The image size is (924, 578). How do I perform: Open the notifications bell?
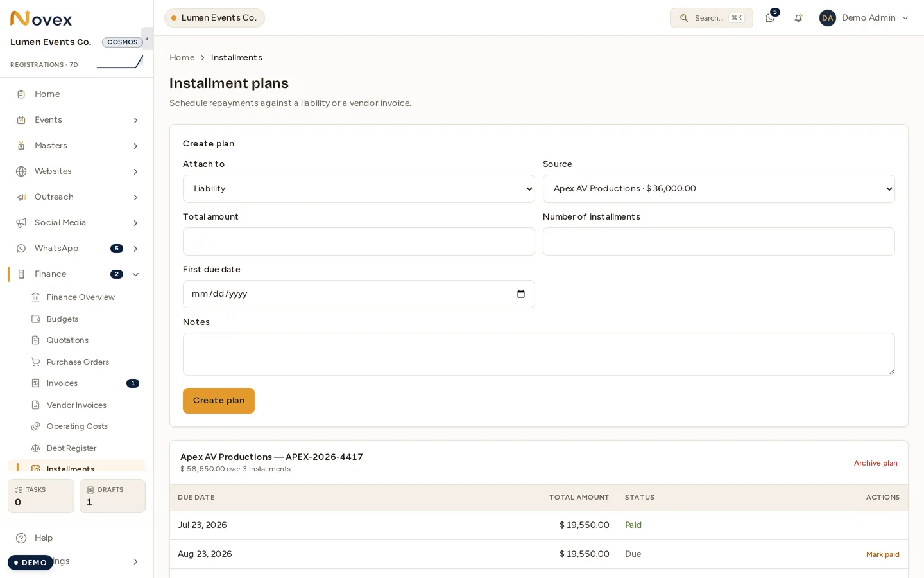798,18
